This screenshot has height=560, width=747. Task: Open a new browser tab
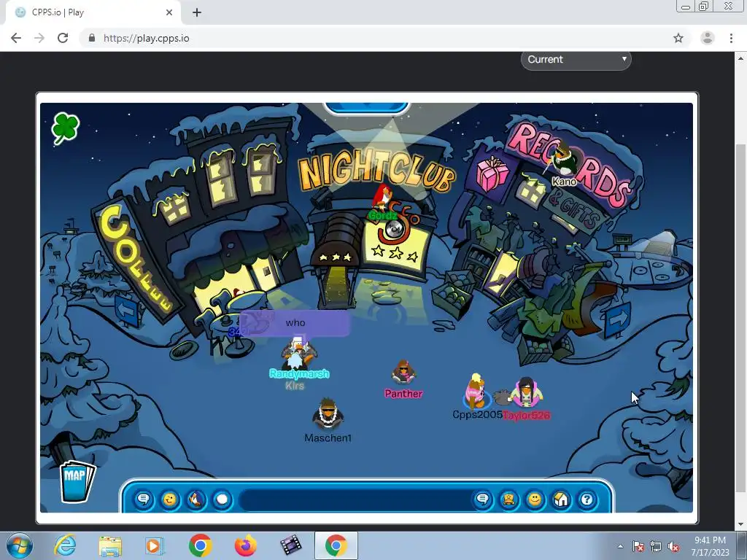click(197, 12)
